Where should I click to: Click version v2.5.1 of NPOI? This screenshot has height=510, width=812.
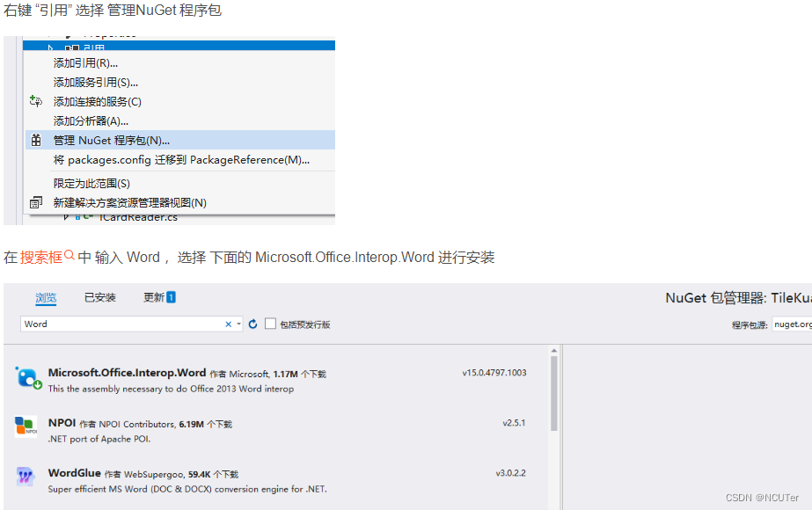coord(515,423)
